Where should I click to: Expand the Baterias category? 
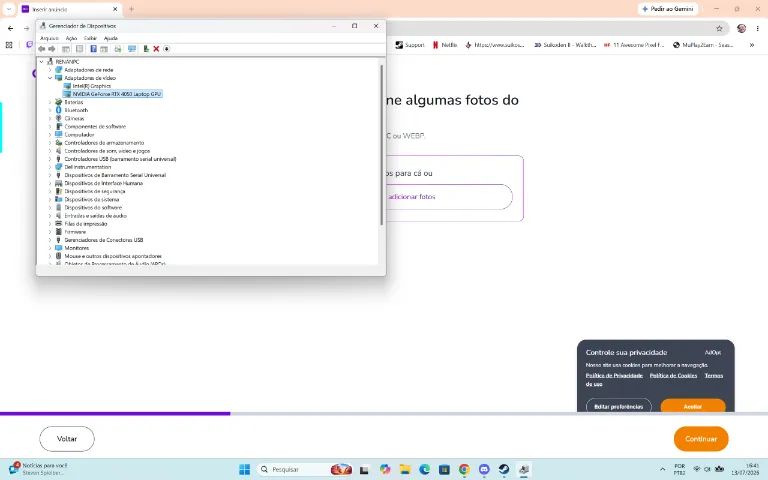[49, 102]
